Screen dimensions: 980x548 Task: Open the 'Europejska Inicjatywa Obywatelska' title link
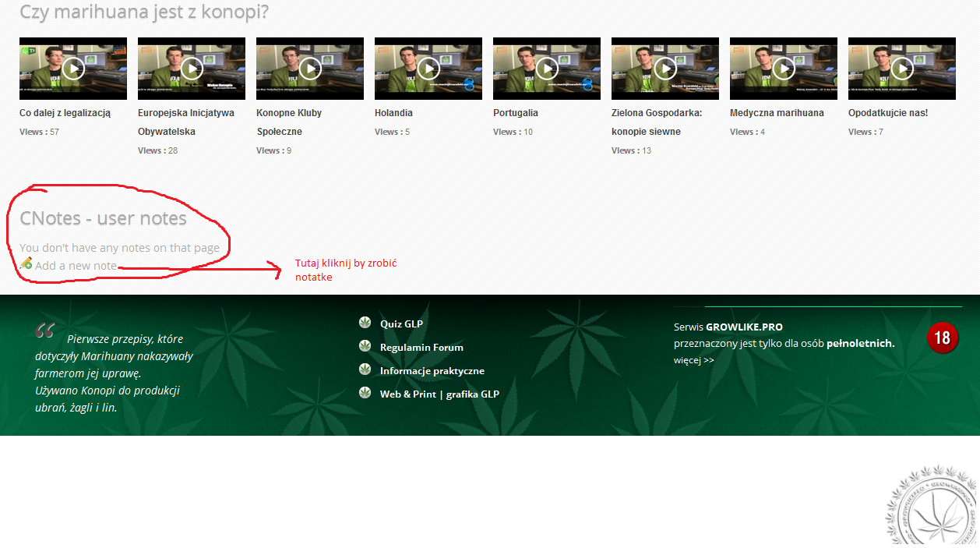click(186, 122)
